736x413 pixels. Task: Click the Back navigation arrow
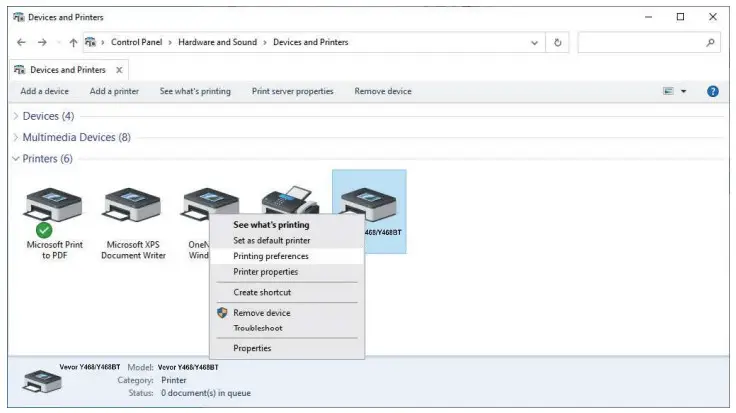click(x=21, y=42)
